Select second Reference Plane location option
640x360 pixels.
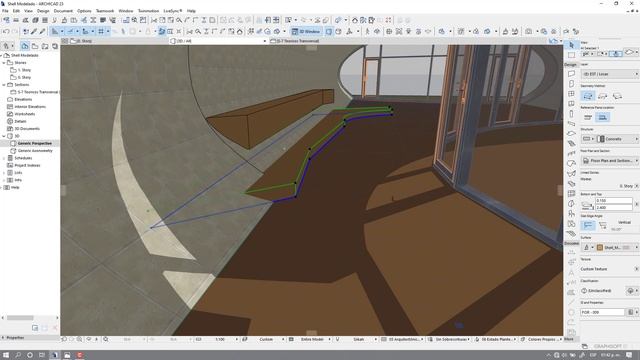(x=602, y=118)
